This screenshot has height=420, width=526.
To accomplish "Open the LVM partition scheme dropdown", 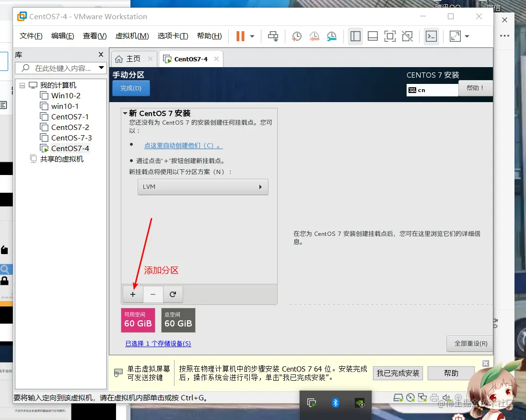I will (x=203, y=187).
